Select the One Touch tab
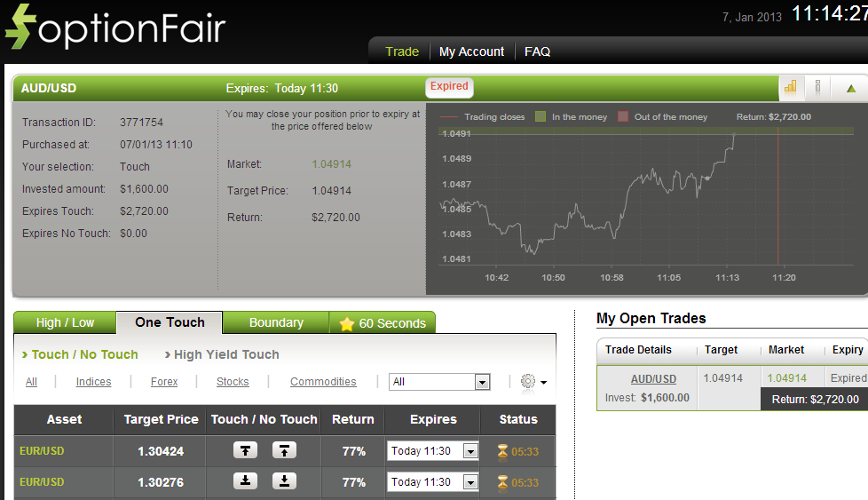868x500 pixels. [x=170, y=322]
